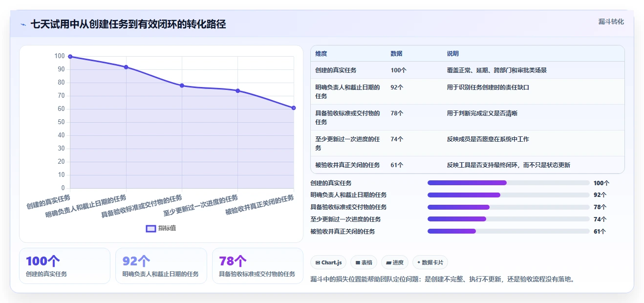Click chart axis label 被验收并真正关闭的任务
The width and height of the screenshot is (644, 303).
[x=260, y=205]
